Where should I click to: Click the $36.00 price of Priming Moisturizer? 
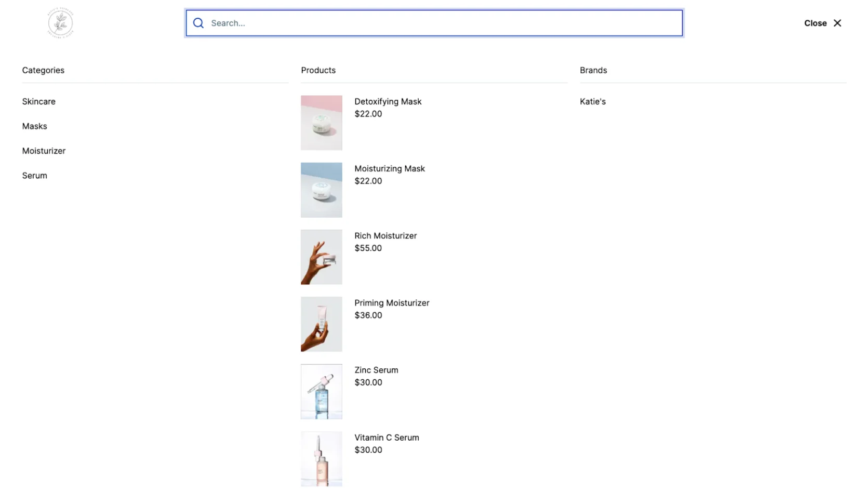[368, 315]
